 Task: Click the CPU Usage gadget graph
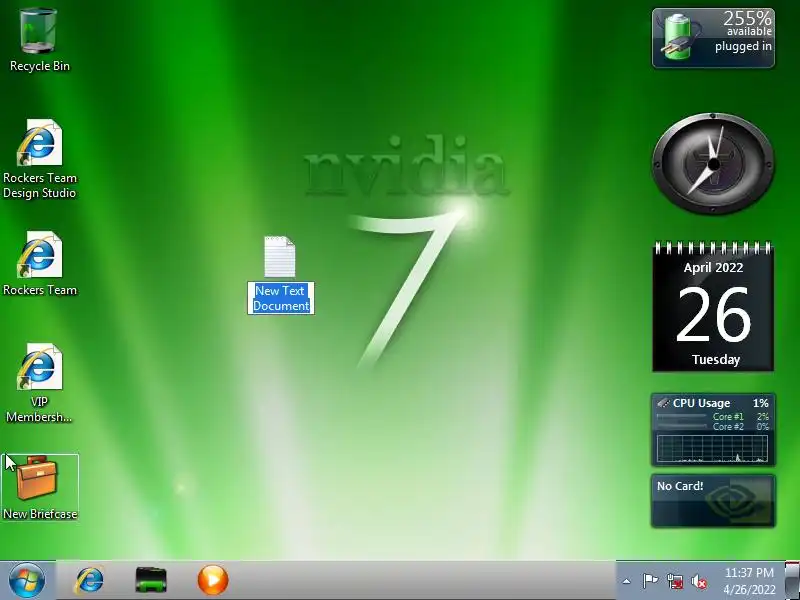pyautogui.click(x=713, y=448)
